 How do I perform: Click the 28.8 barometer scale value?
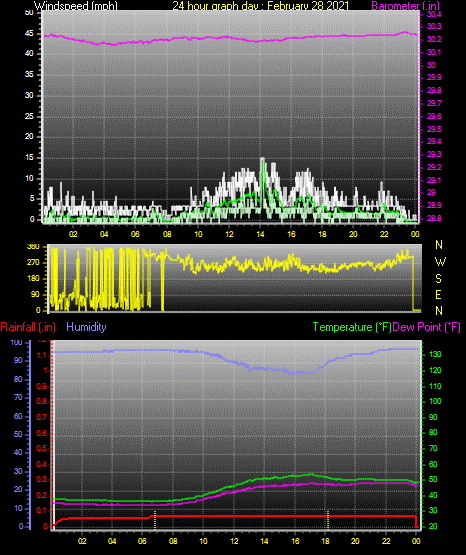click(434, 218)
